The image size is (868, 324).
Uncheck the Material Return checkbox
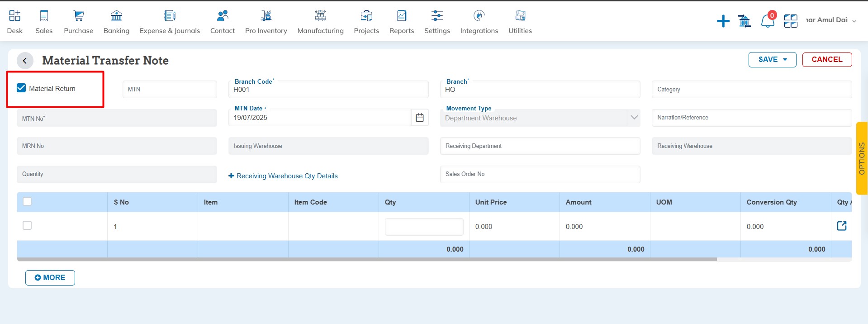[x=21, y=88]
